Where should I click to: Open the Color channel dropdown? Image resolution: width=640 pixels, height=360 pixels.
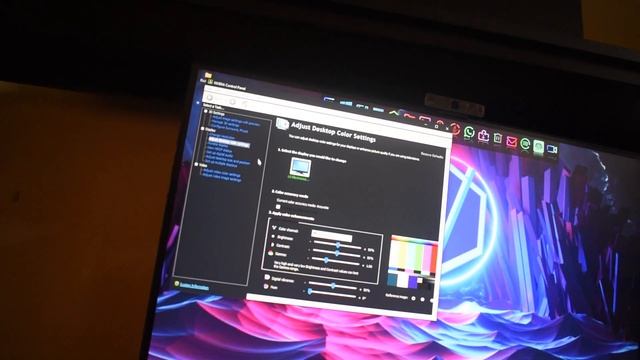(x=331, y=236)
